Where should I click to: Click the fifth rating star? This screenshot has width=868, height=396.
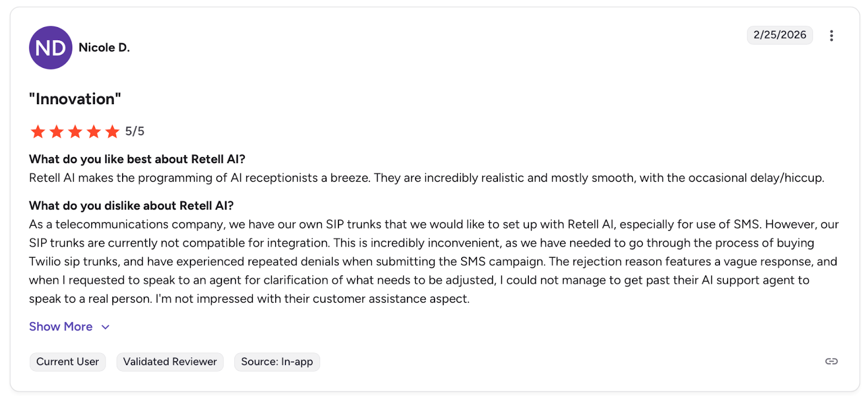pyautogui.click(x=112, y=131)
